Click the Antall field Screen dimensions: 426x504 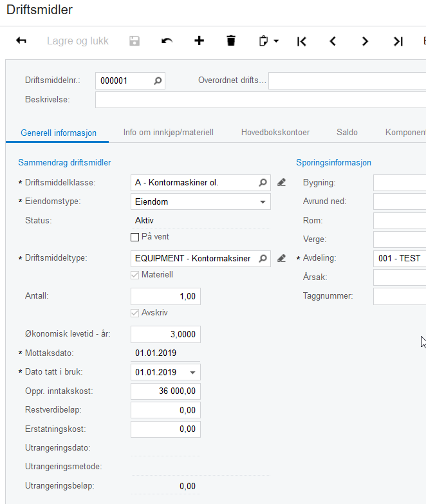pos(165,296)
